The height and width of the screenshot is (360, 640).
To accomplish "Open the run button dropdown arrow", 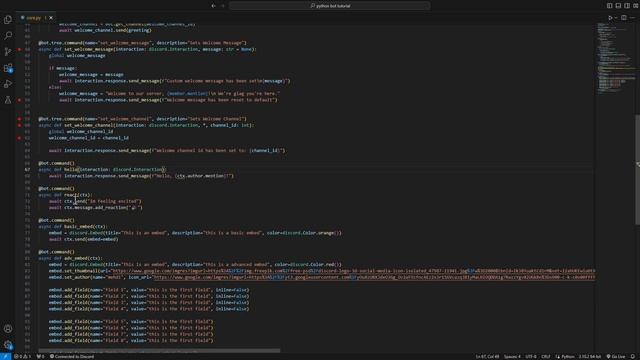I will pyautogui.click(x=616, y=18).
